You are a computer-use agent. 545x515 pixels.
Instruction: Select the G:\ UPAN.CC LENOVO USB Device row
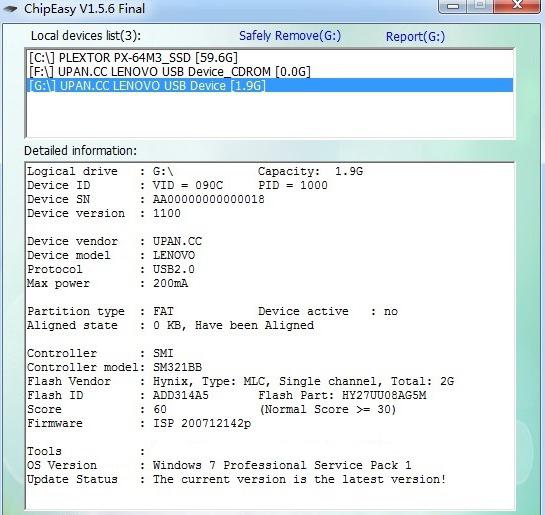coord(270,85)
